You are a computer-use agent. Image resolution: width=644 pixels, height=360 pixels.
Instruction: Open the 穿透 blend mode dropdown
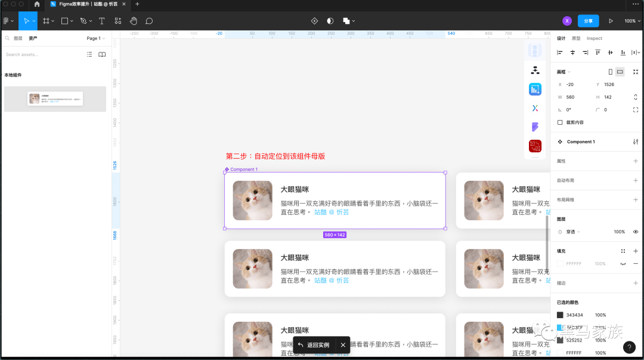pyautogui.click(x=572, y=232)
